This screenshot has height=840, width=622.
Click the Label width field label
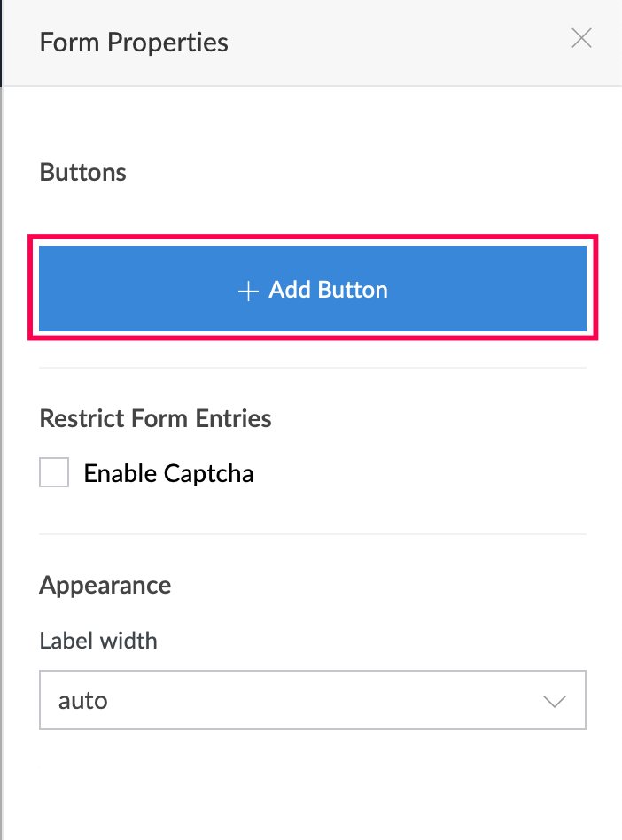[x=98, y=640]
